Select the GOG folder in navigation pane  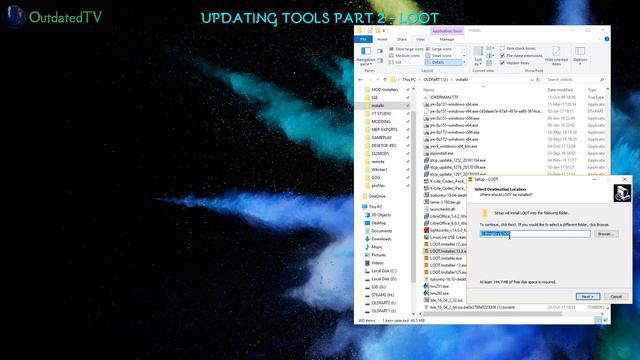tap(376, 178)
